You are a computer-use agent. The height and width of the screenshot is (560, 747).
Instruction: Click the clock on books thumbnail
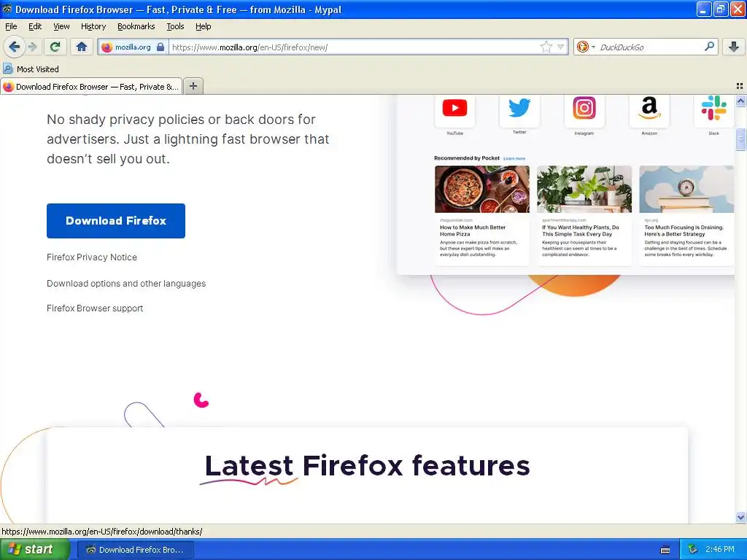tap(686, 189)
